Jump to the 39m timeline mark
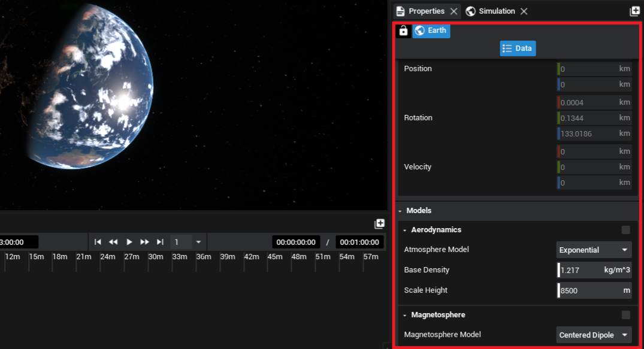This screenshot has width=644, height=349. pos(227,257)
